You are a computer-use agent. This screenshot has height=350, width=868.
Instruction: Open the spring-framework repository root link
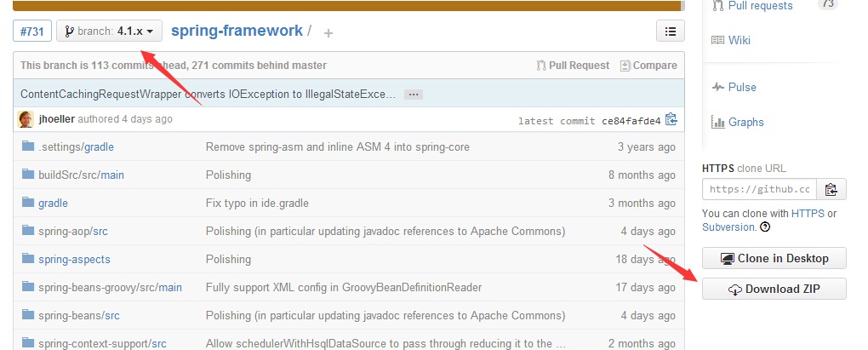(237, 31)
